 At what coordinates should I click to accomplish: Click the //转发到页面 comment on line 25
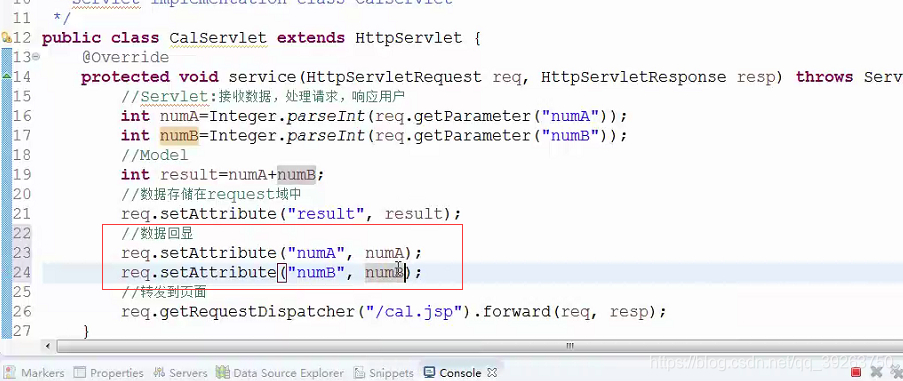pos(164,292)
